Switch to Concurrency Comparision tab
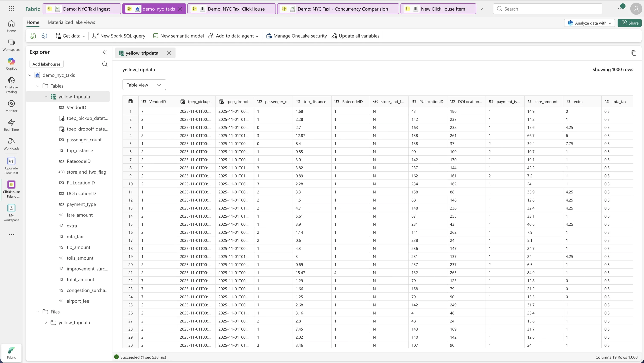 (338, 9)
